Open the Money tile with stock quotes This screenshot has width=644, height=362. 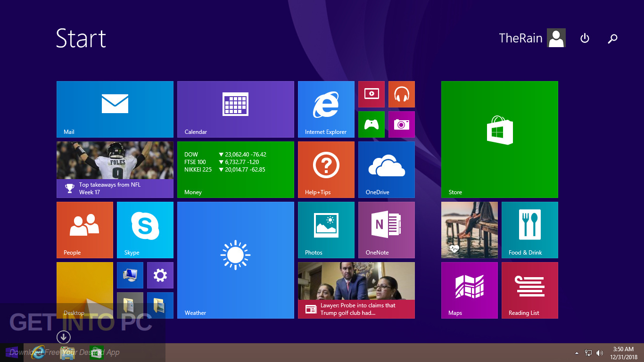click(x=236, y=170)
